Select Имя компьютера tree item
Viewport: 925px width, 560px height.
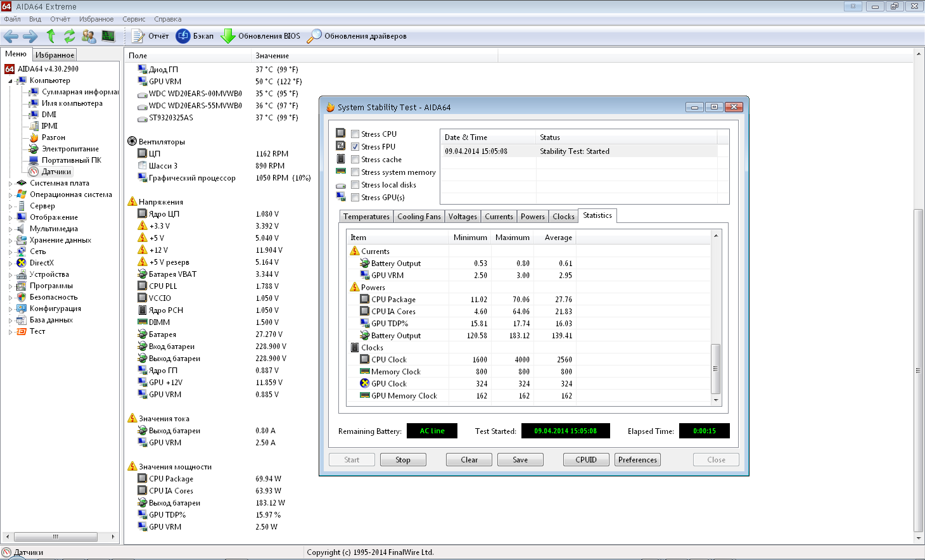(x=72, y=103)
